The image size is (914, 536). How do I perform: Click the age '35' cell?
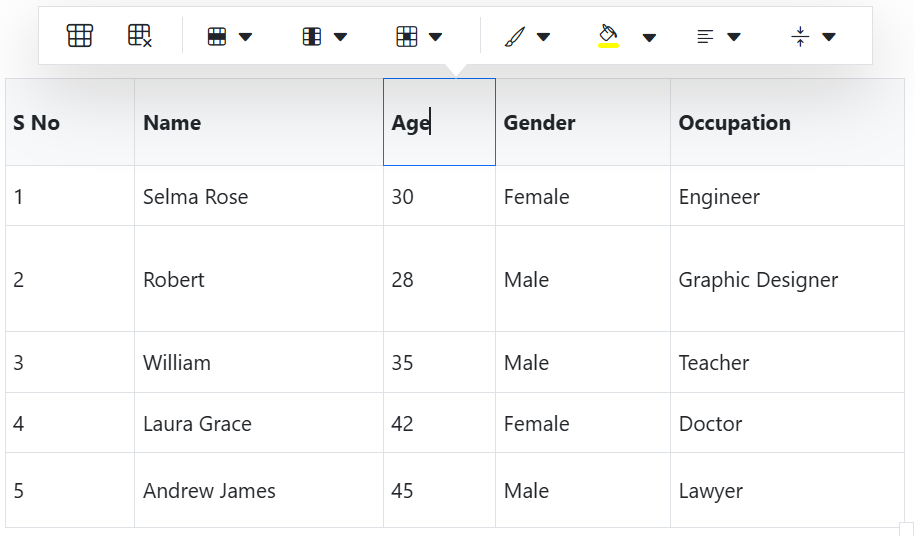pos(440,362)
